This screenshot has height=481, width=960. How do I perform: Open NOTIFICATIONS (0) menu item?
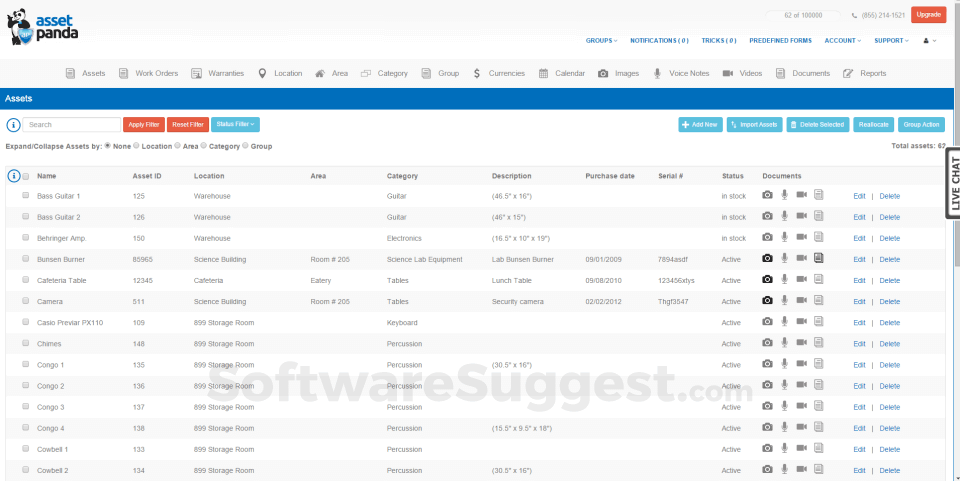tap(659, 41)
